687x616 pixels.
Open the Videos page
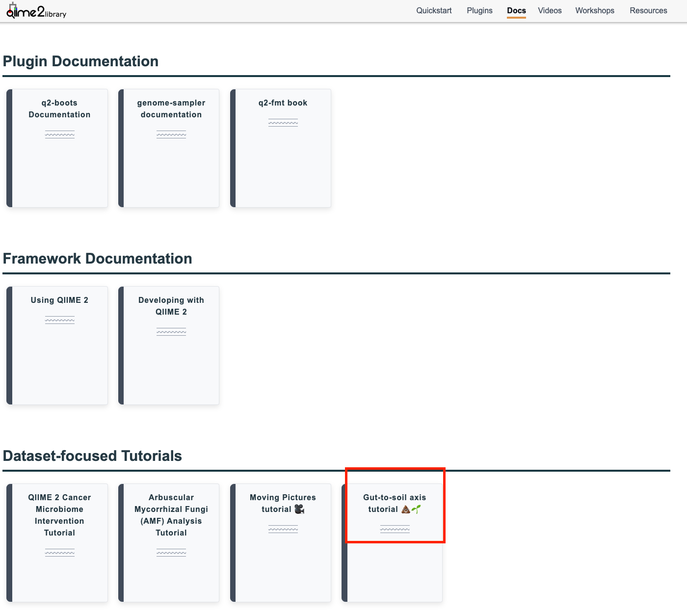550,10
